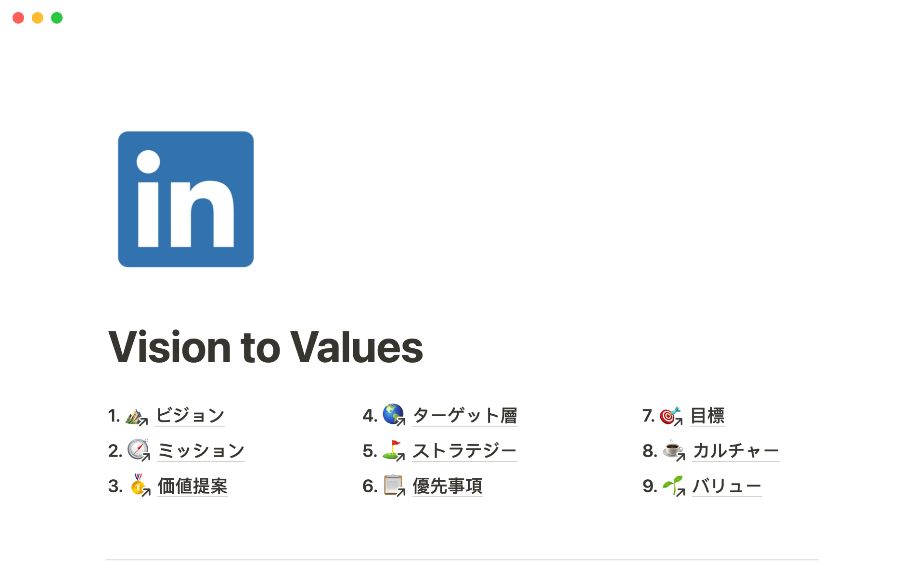The height and width of the screenshot is (578, 924).
Task: Click the LinkedIn logo page icon
Action: coord(186,199)
